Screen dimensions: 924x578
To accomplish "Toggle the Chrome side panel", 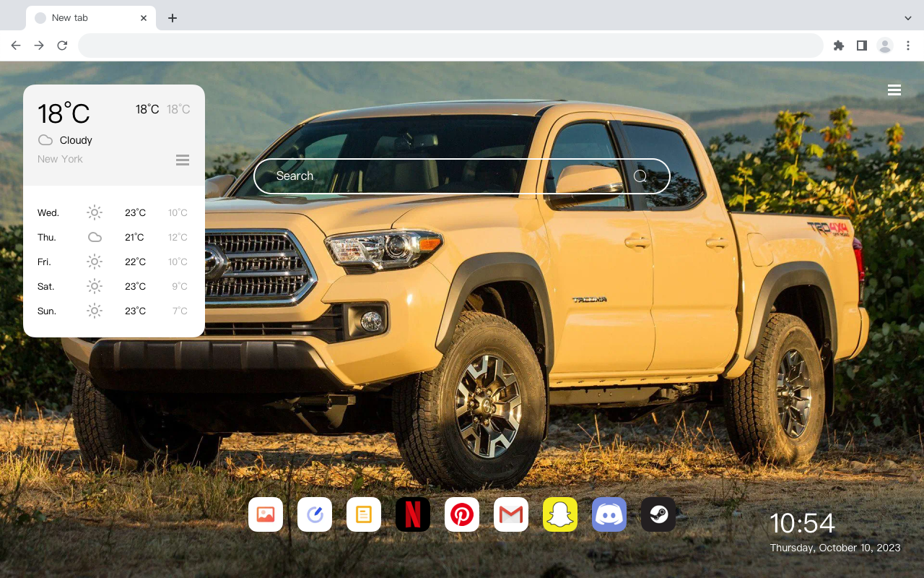I will coord(861,46).
